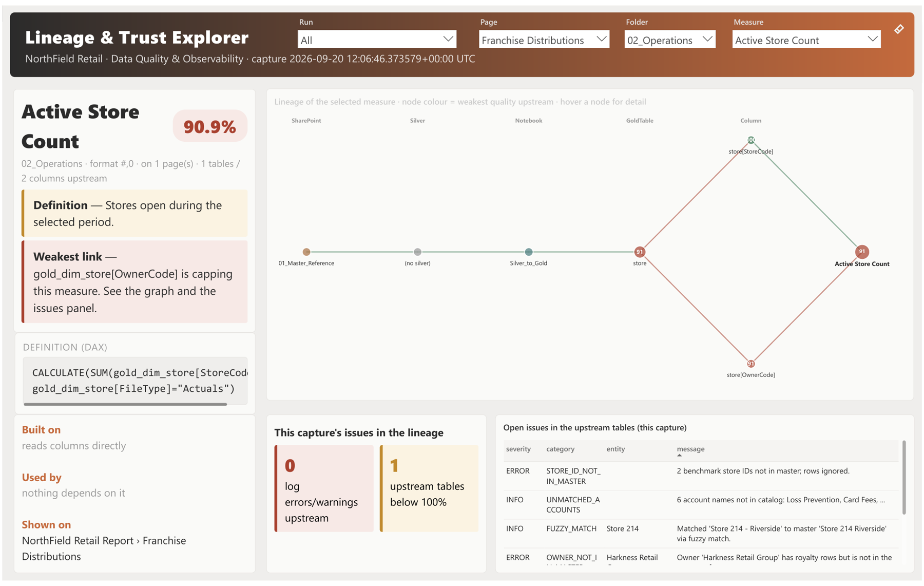Select the UNMATCHED_ACCOUNTS category cell

point(573,505)
